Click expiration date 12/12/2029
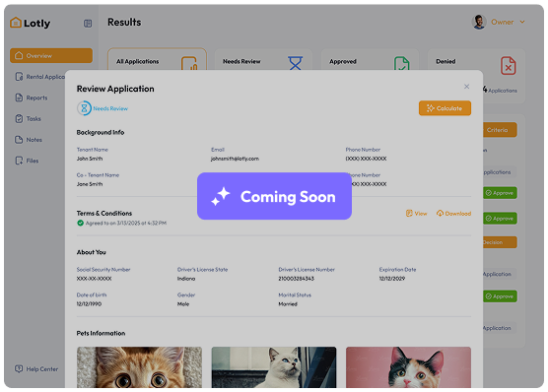Screen dimensions: 548x392 [x=392, y=279]
